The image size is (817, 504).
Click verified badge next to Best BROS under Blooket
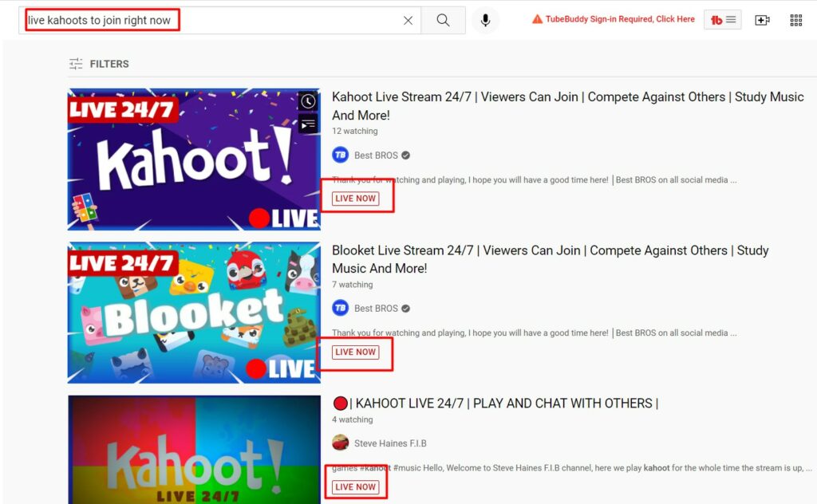click(x=406, y=309)
